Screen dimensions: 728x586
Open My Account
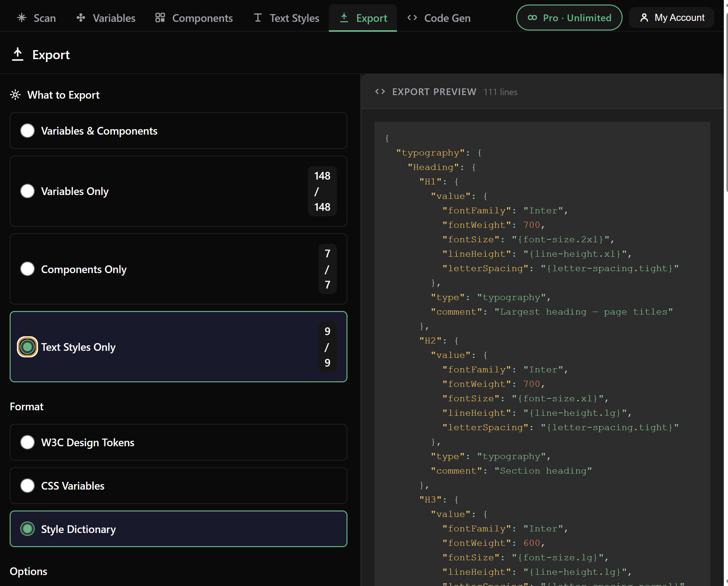672,18
